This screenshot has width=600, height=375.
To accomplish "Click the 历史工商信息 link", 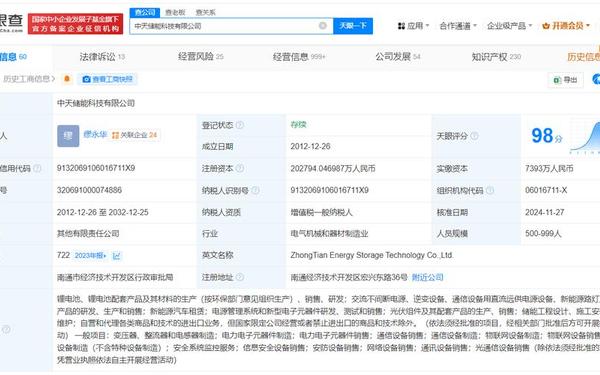I will 28,79.
